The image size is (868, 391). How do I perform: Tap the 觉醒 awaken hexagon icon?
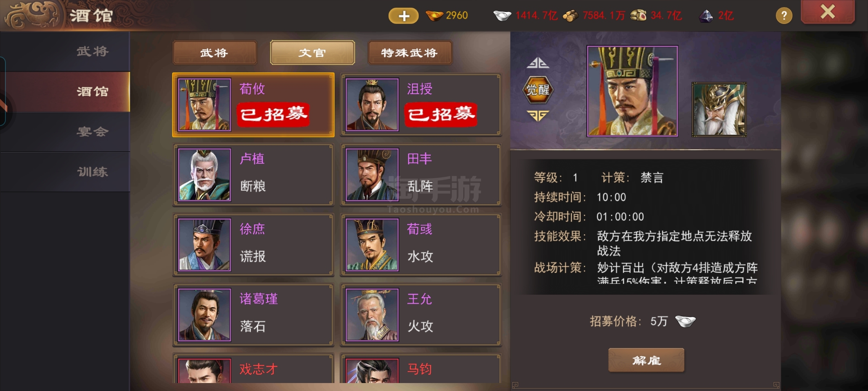pos(537,89)
